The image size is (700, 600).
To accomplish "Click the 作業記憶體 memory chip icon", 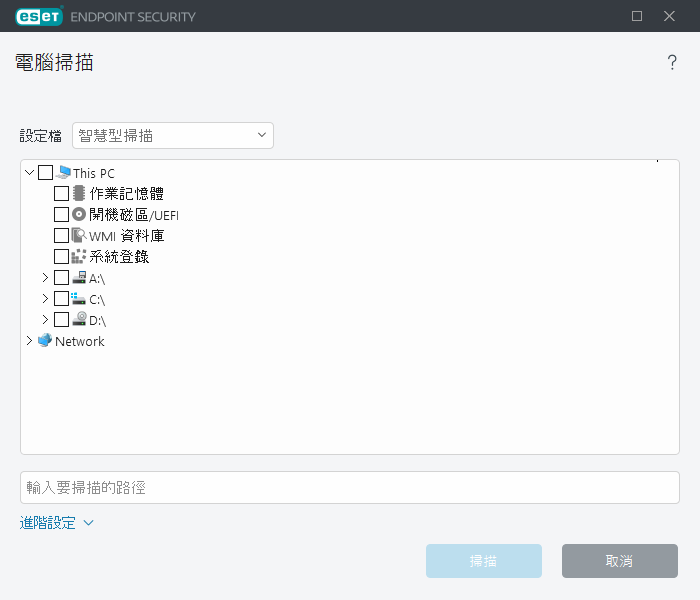I will pos(80,194).
